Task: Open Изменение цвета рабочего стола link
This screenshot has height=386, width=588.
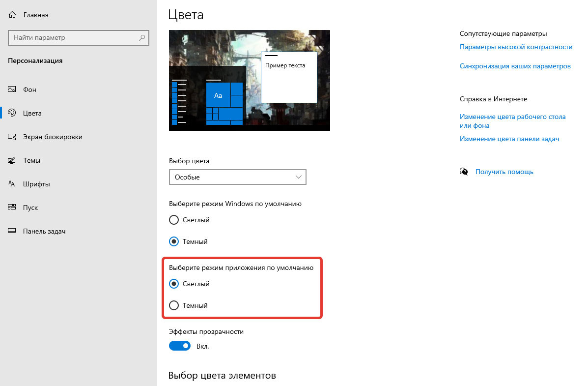Action: 513,121
